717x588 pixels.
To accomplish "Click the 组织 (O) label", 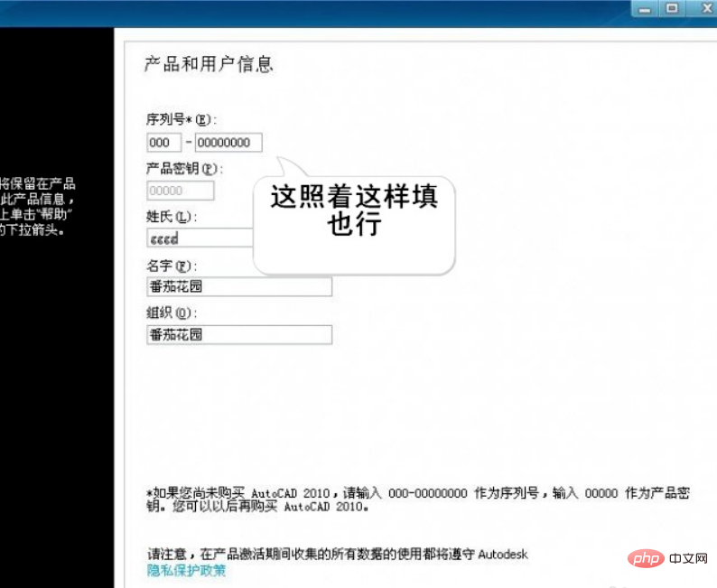I will click(x=172, y=313).
